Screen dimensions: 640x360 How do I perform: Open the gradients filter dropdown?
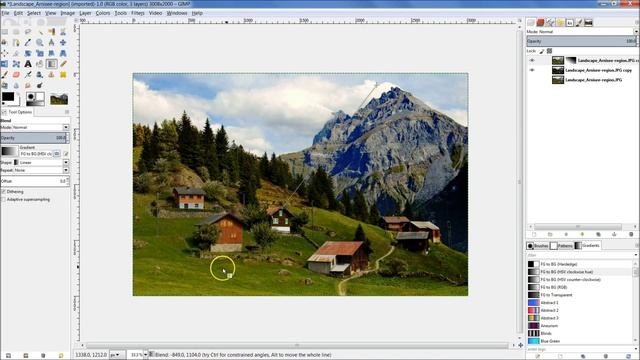[x=636, y=255]
